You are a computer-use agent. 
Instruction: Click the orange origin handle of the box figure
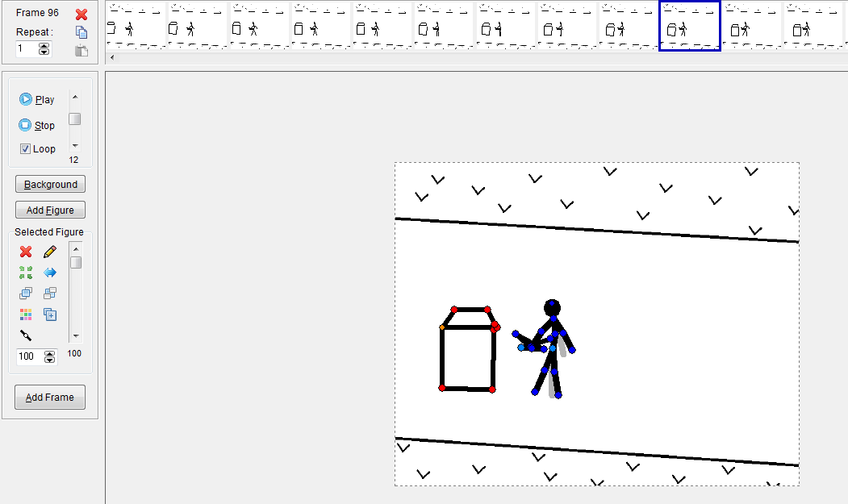click(442, 327)
